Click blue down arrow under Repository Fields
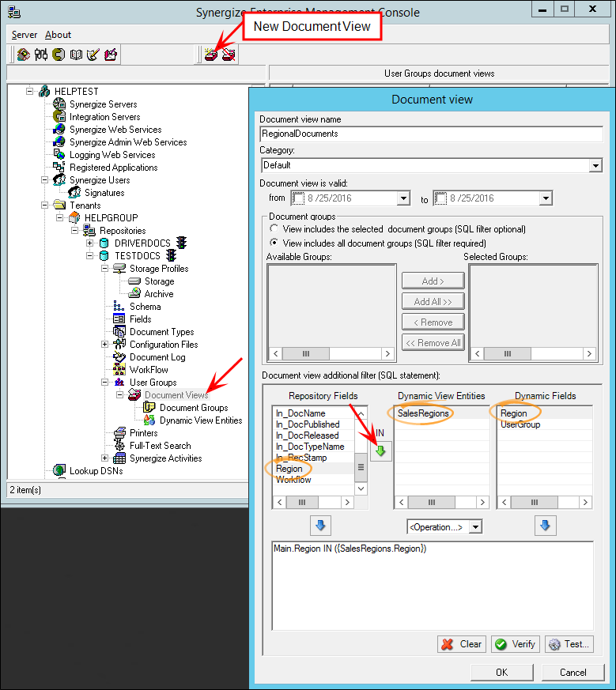 pos(320,526)
